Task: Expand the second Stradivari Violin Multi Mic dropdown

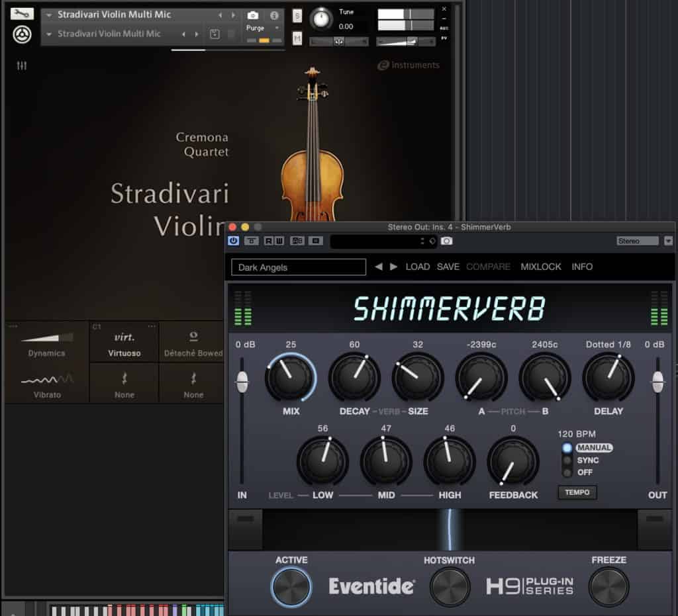Action: coord(49,34)
